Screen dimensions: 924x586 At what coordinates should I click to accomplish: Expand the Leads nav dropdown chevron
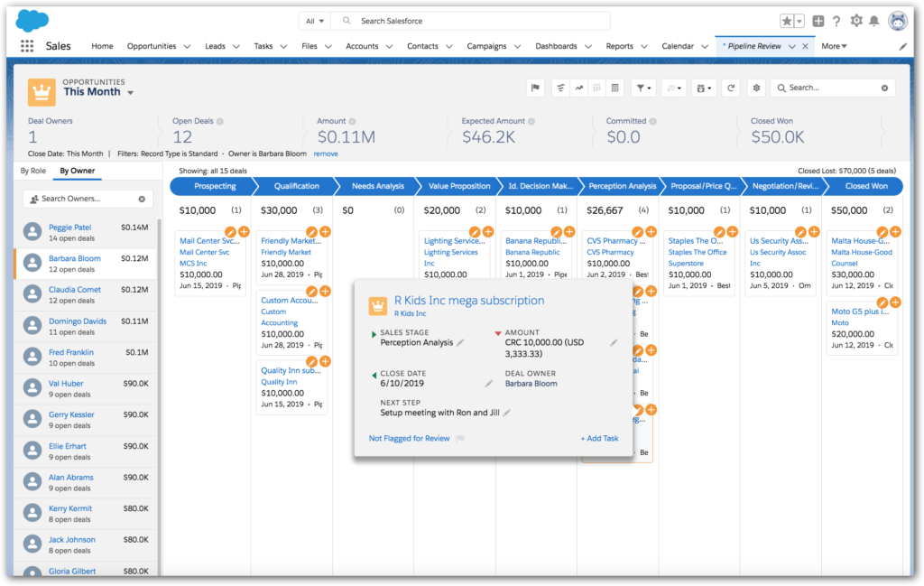tap(236, 47)
